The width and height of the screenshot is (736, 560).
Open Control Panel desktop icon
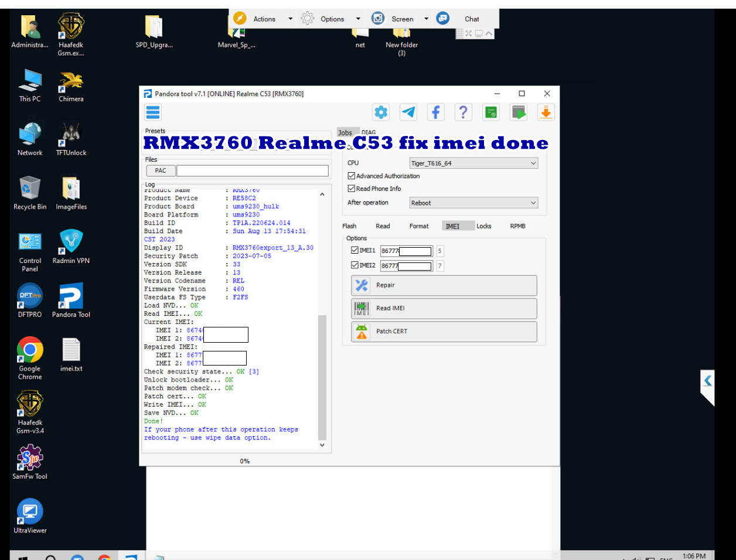point(30,251)
